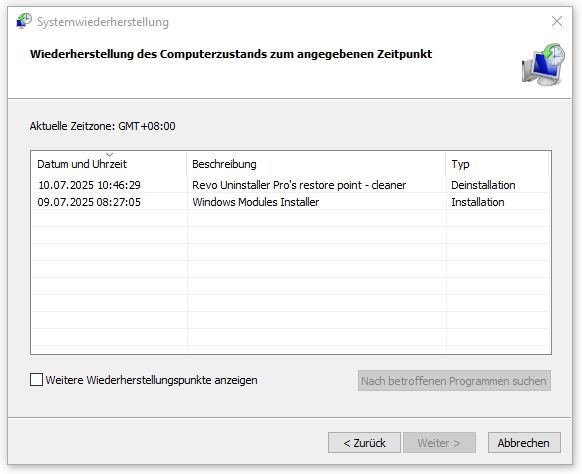Sort by Beschreibung column header
Screen dimensions: 582x474
pos(316,164)
